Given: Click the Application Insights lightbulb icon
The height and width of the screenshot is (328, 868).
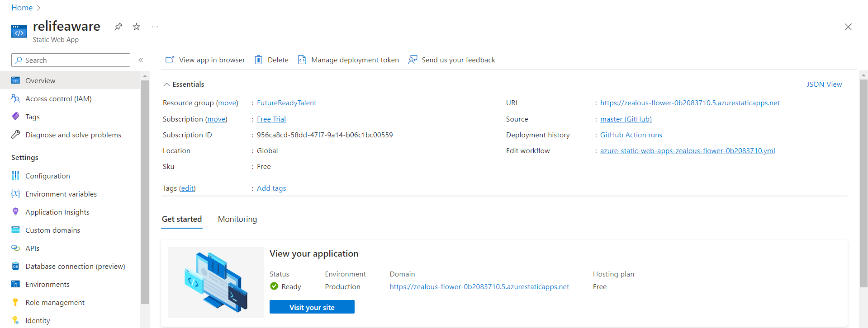Looking at the screenshot, I should pyautogui.click(x=15, y=212).
